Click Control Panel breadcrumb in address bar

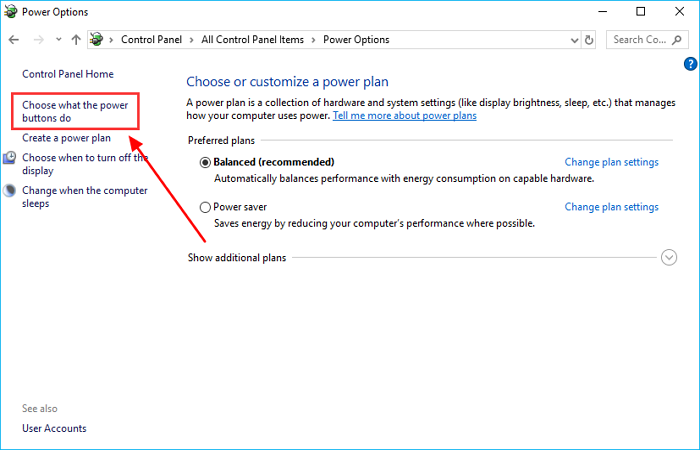click(153, 40)
